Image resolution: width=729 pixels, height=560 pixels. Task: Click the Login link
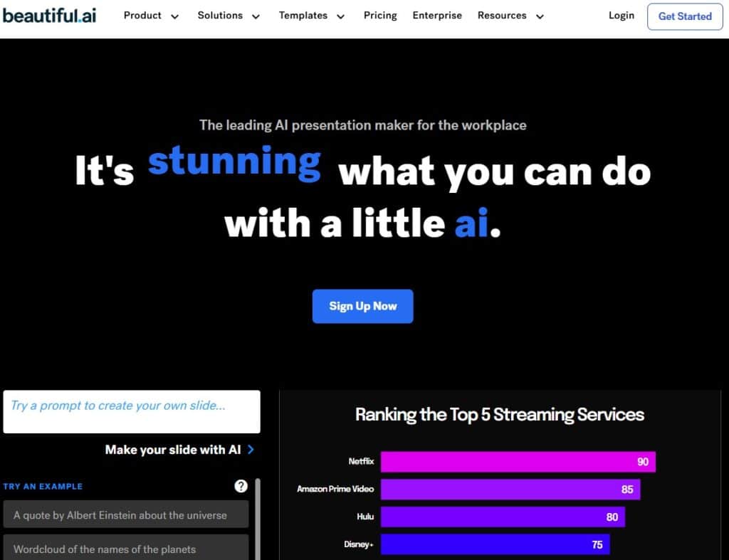point(621,16)
